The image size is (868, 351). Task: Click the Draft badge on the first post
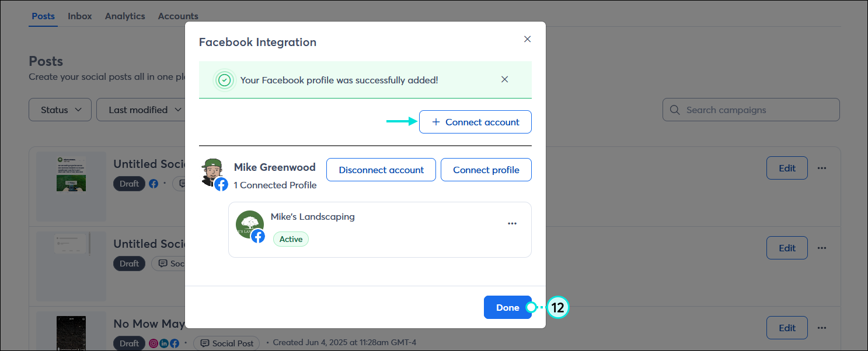point(129,184)
